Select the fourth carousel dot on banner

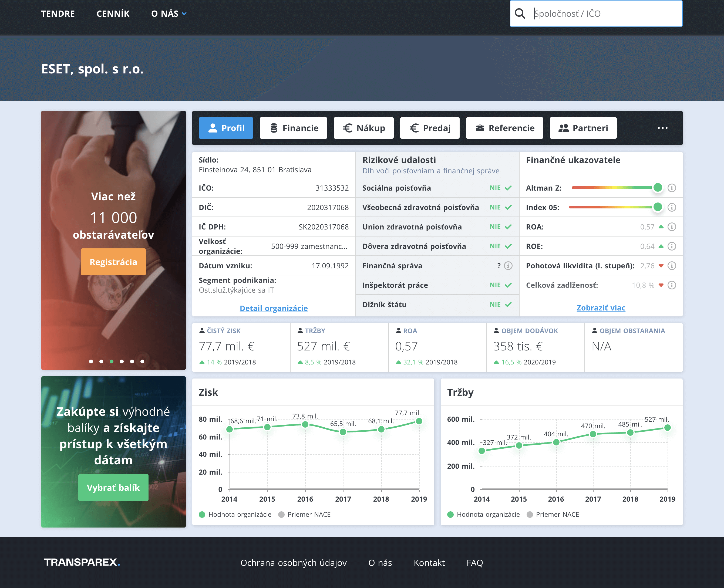click(x=122, y=361)
